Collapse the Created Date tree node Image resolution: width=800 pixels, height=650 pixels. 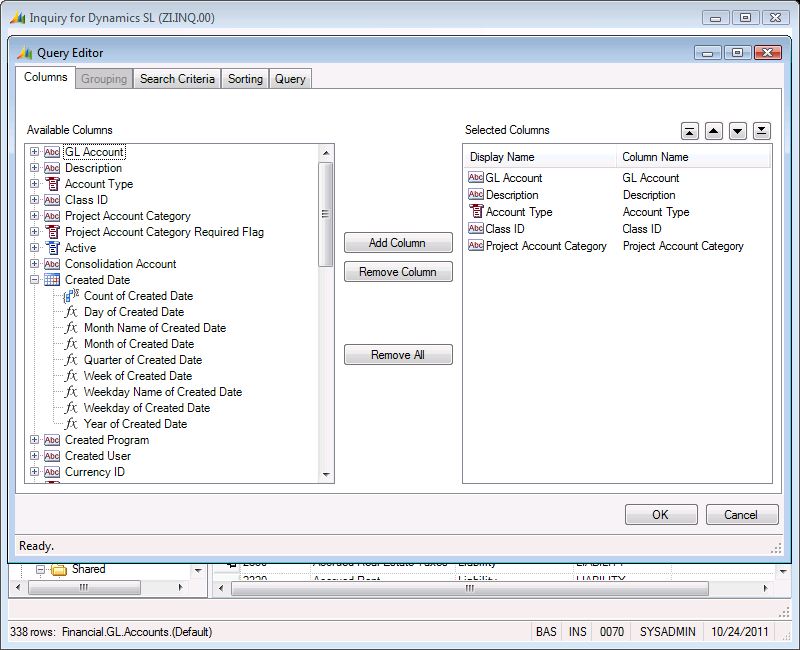(34, 280)
